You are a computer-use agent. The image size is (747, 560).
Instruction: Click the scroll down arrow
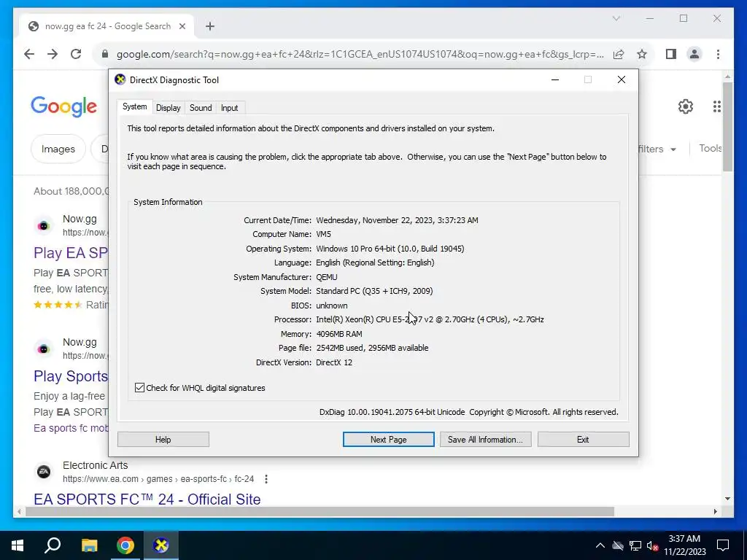[x=727, y=499]
